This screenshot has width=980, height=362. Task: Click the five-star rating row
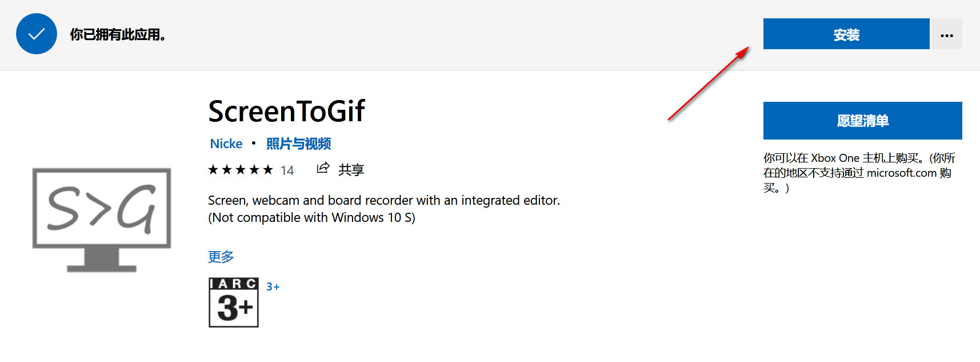coord(241,170)
